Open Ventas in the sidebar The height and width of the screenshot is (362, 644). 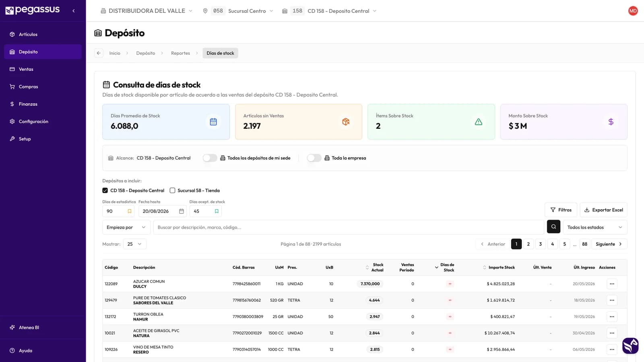[43, 69]
